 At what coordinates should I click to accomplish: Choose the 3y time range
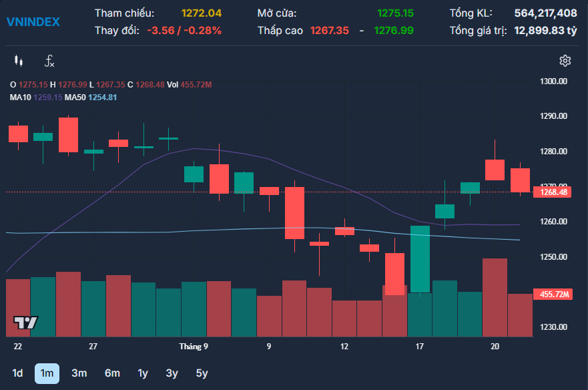pos(172,373)
